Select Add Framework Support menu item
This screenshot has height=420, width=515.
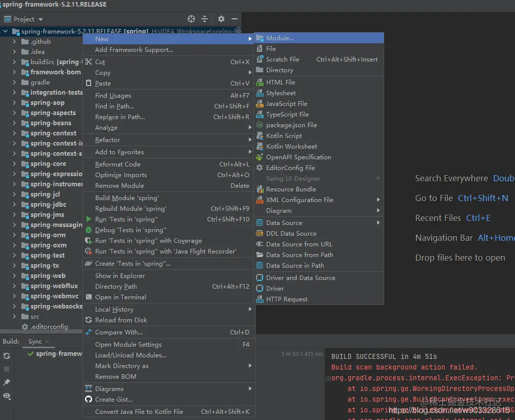[168, 49]
